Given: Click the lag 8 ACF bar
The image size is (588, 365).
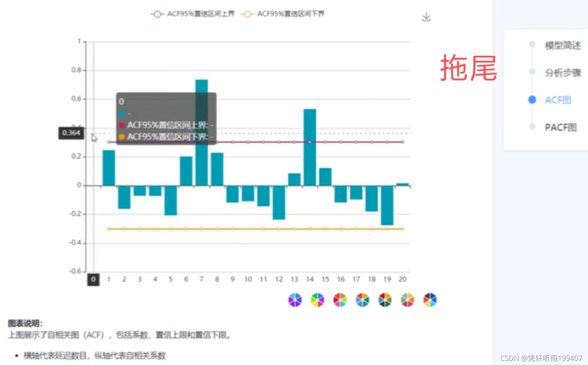Looking at the screenshot, I should [x=217, y=169].
